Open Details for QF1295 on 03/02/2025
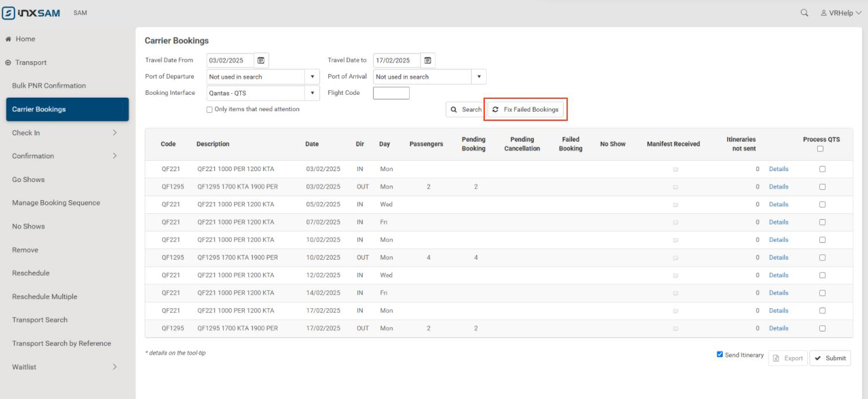 coord(778,187)
